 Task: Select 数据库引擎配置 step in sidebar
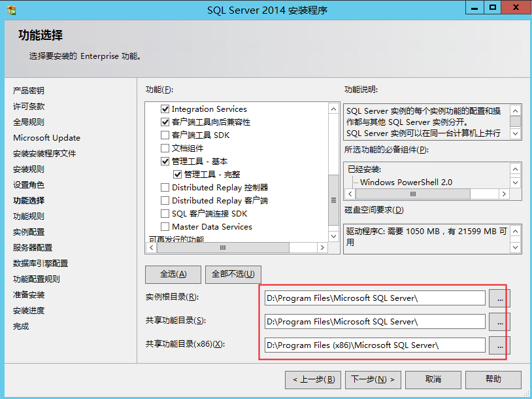click(41, 264)
